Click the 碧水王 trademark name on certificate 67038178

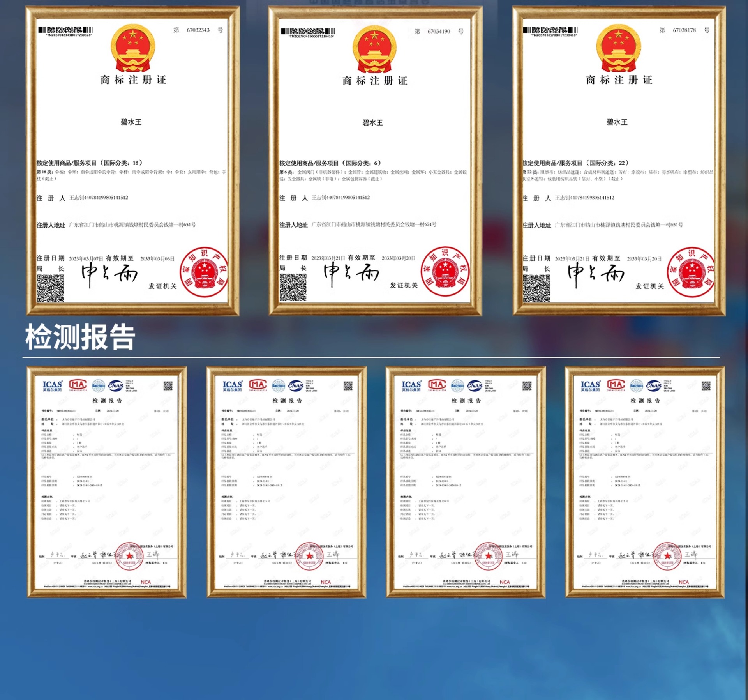(617, 122)
